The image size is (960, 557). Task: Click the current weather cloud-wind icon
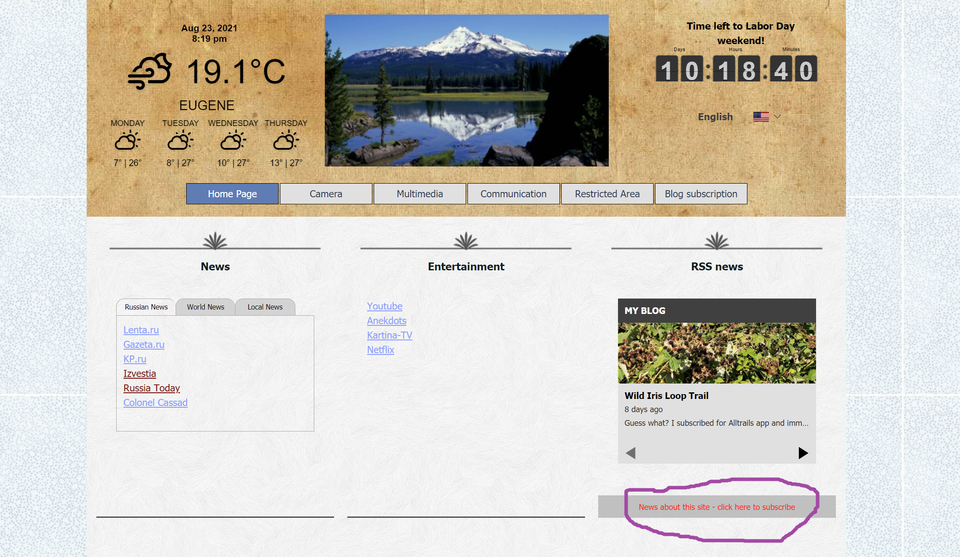(x=150, y=71)
